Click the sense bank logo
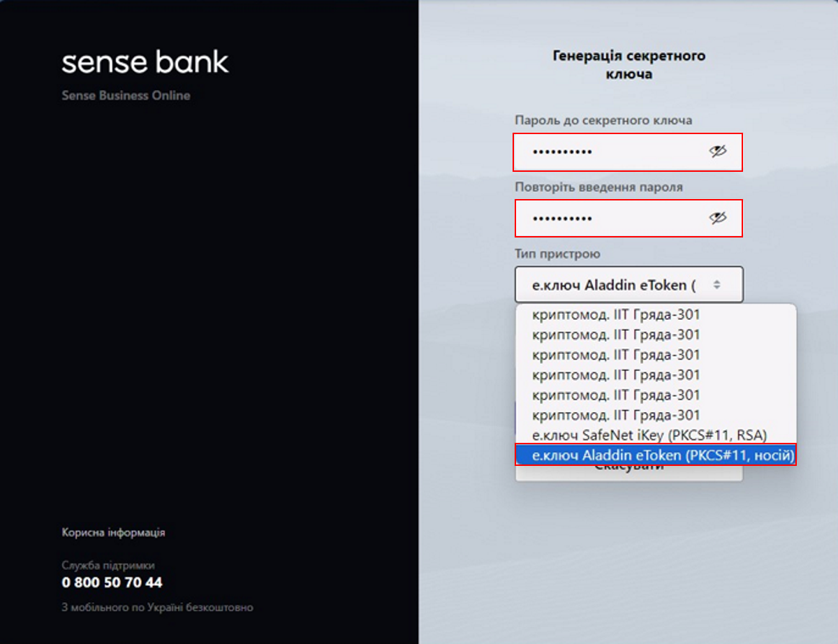Screen dimensions: 838x644 click(145, 62)
